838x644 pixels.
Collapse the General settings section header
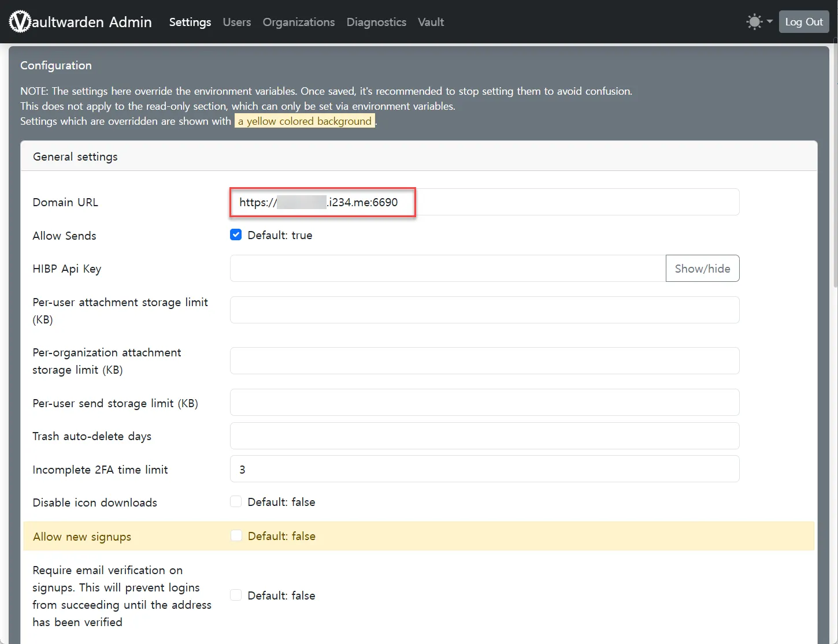pyautogui.click(x=419, y=157)
